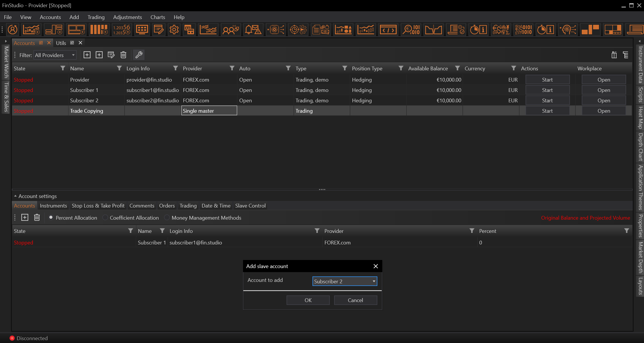Click the alerts bell and envelope icon

click(x=253, y=30)
